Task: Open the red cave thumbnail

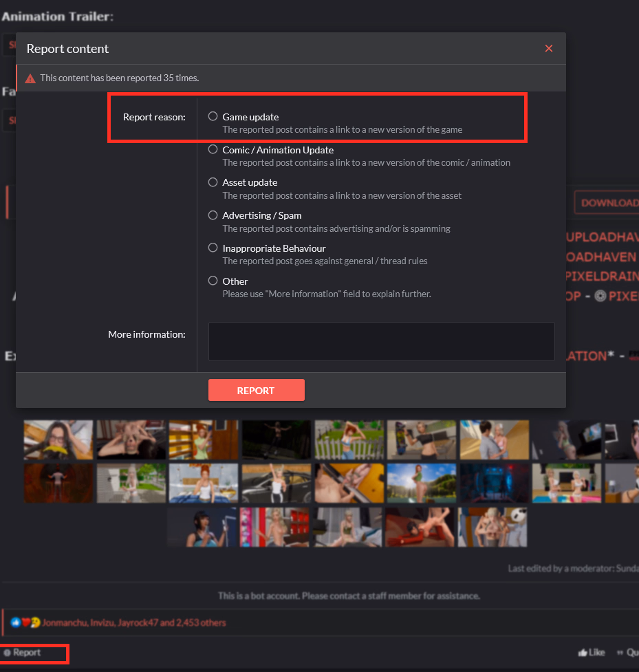Action: (58, 483)
